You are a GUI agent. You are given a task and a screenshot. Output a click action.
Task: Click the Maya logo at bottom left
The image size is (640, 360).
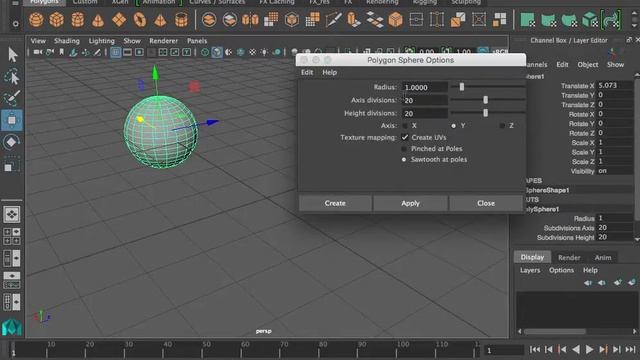pos(12,327)
